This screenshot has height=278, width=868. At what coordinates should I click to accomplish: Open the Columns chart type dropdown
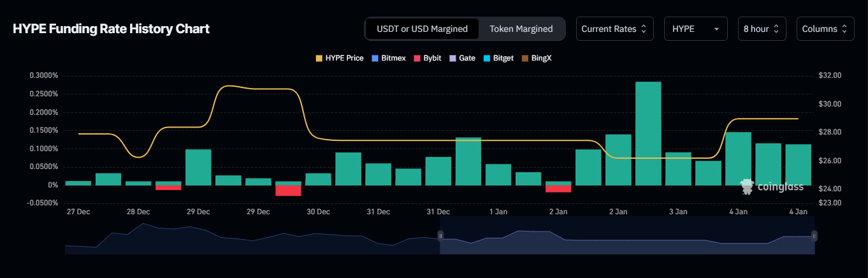click(x=825, y=29)
